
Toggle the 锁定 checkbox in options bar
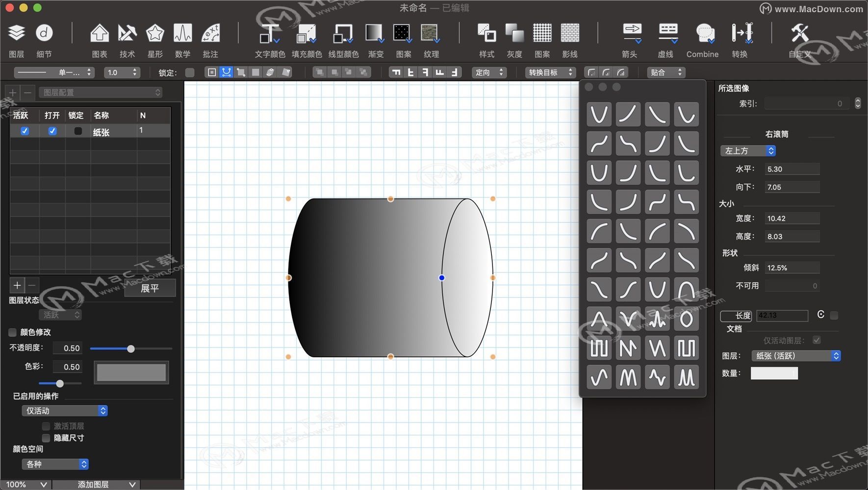(190, 73)
